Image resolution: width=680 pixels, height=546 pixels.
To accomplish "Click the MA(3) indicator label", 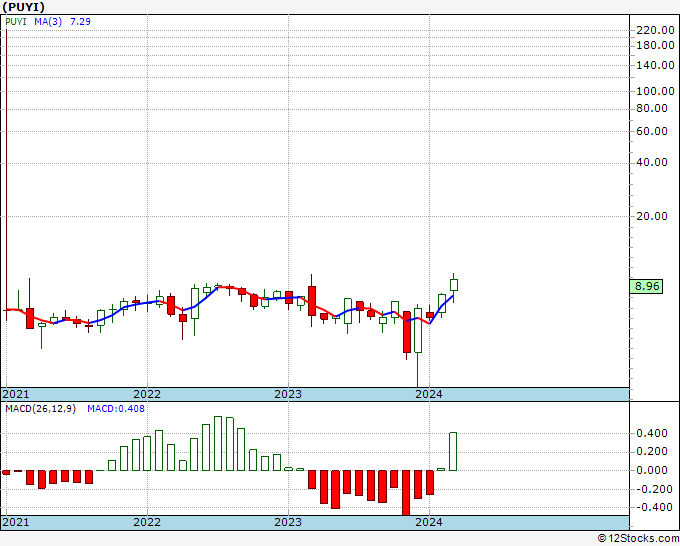I will (x=48, y=21).
